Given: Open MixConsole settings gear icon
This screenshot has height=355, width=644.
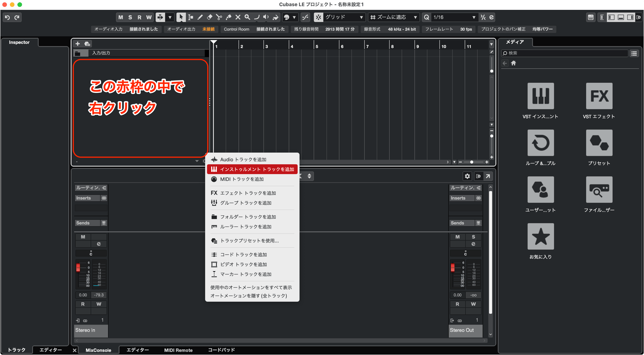Looking at the screenshot, I should 467,176.
